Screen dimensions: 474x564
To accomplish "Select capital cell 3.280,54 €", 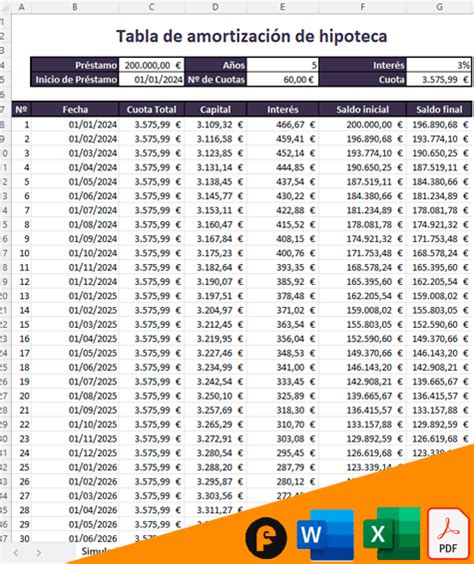I will [x=215, y=453].
